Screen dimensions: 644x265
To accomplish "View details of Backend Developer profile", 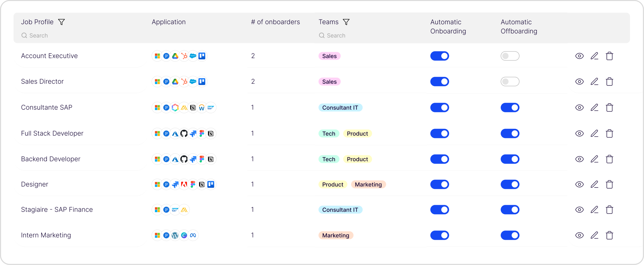I will [x=579, y=159].
